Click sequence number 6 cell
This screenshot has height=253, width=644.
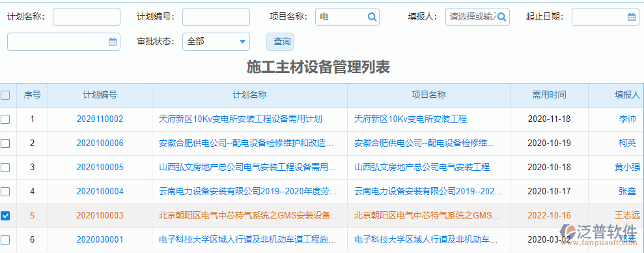click(32, 239)
